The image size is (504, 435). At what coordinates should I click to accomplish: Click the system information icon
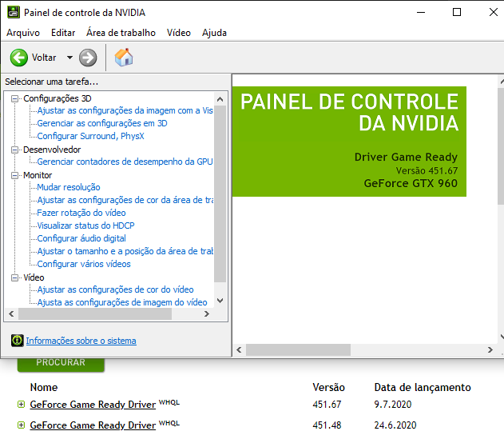pos(18,341)
